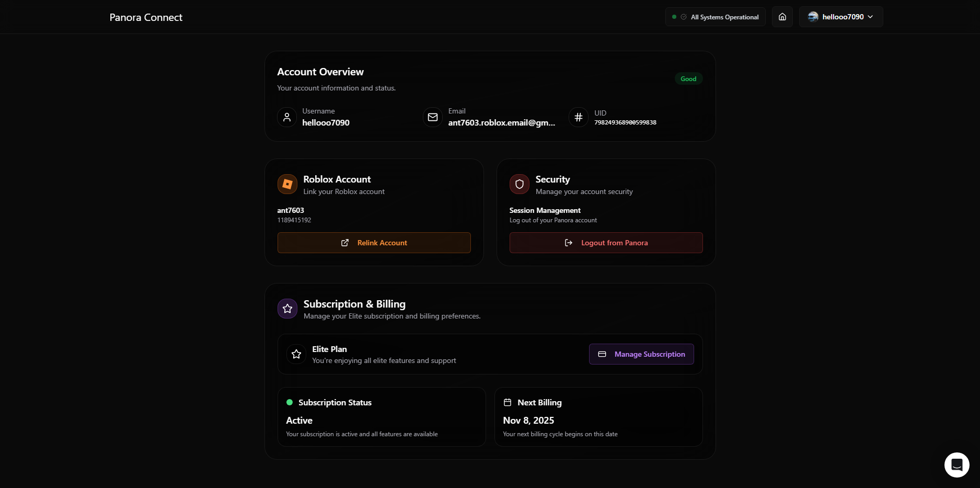Screen dimensions: 980x488
Task: Click the home icon in the header
Action: [x=782, y=17]
